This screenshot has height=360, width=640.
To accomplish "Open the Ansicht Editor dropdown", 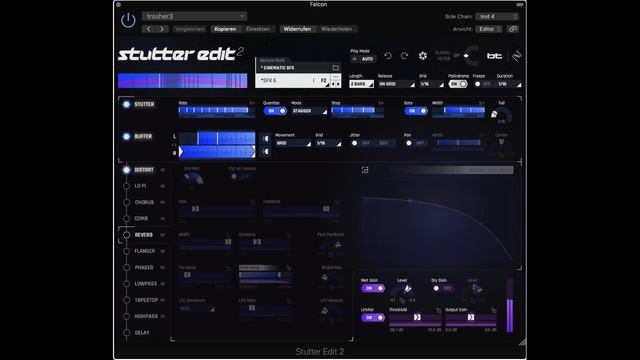I will click(489, 29).
